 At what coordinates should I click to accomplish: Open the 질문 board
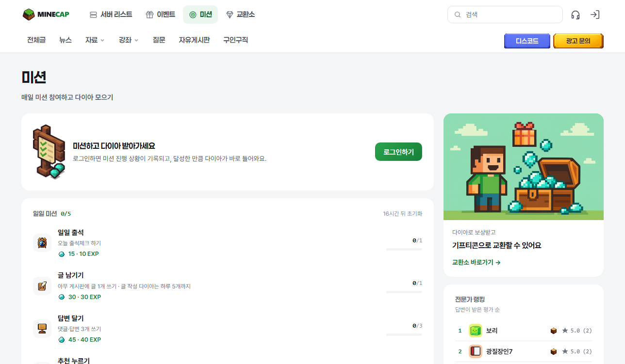coord(159,40)
